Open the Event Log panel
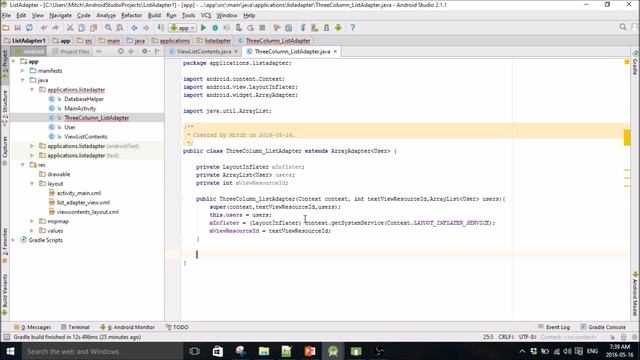This screenshot has height=360, width=640. [x=554, y=327]
